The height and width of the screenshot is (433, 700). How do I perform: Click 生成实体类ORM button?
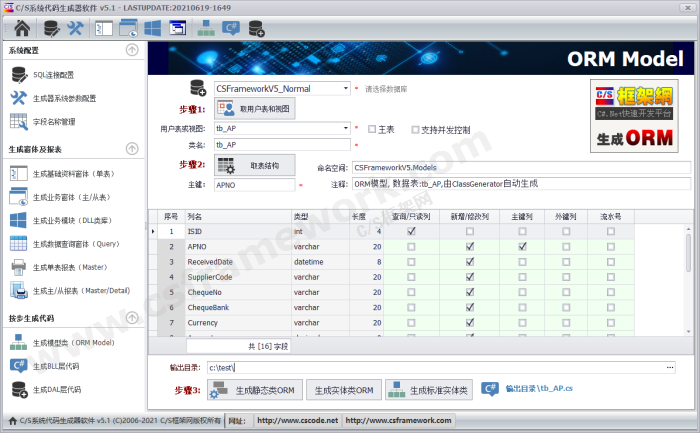(344, 390)
